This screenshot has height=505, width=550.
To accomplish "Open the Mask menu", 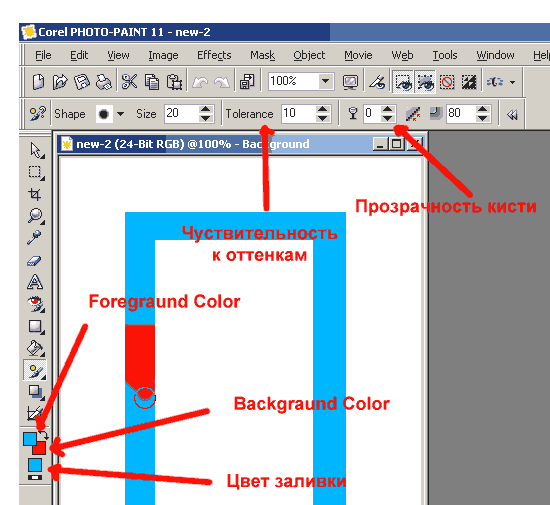I will pos(262,55).
